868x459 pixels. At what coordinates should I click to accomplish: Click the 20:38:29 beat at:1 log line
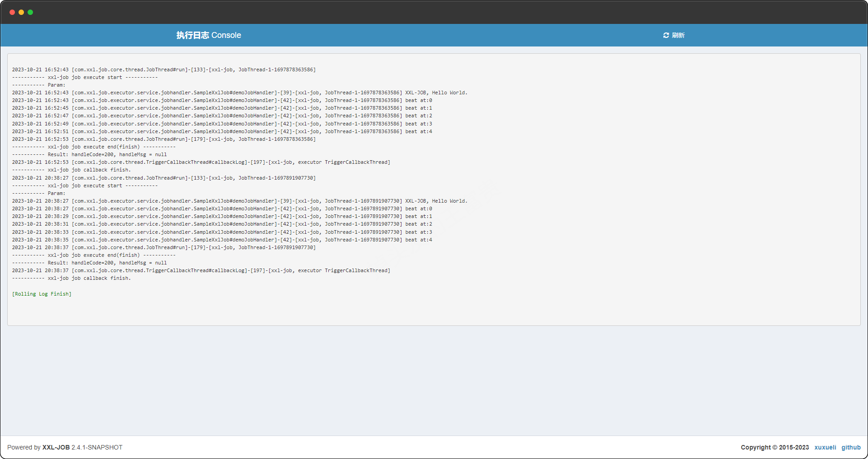(x=222, y=216)
